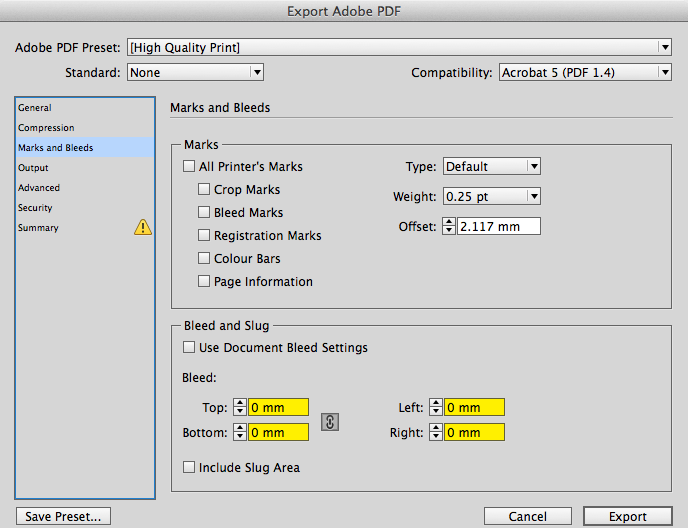Click the Top bleed stepper
Image resolution: width=688 pixels, height=528 pixels.
click(x=240, y=407)
